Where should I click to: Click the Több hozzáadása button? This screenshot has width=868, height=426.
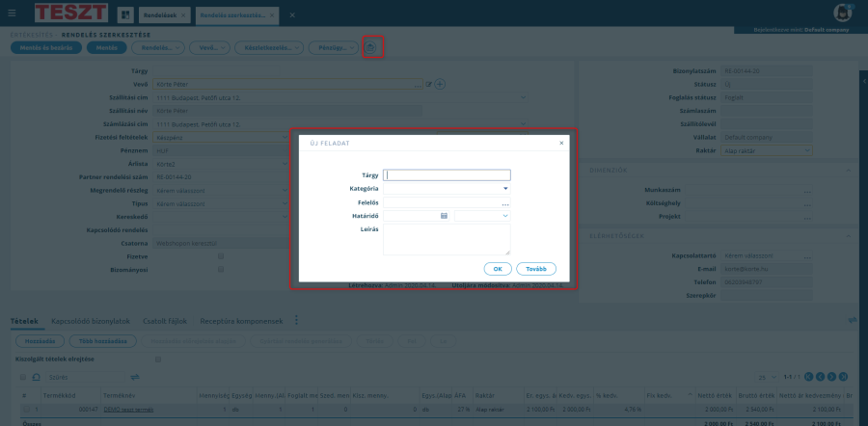tap(103, 341)
